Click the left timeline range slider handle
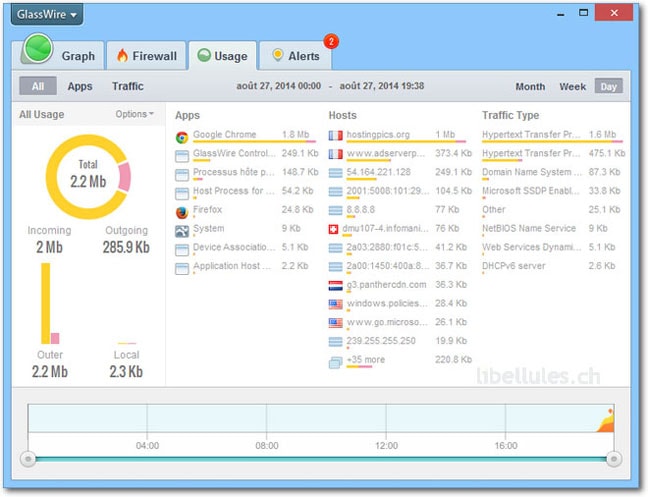This screenshot has height=497, width=648. pos(28,459)
